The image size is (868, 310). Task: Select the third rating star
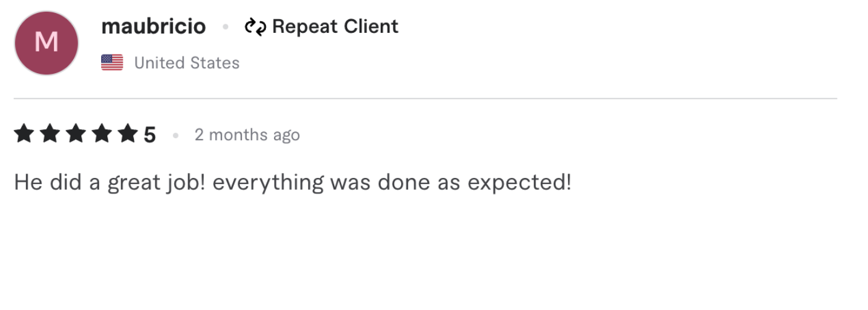[76, 134]
